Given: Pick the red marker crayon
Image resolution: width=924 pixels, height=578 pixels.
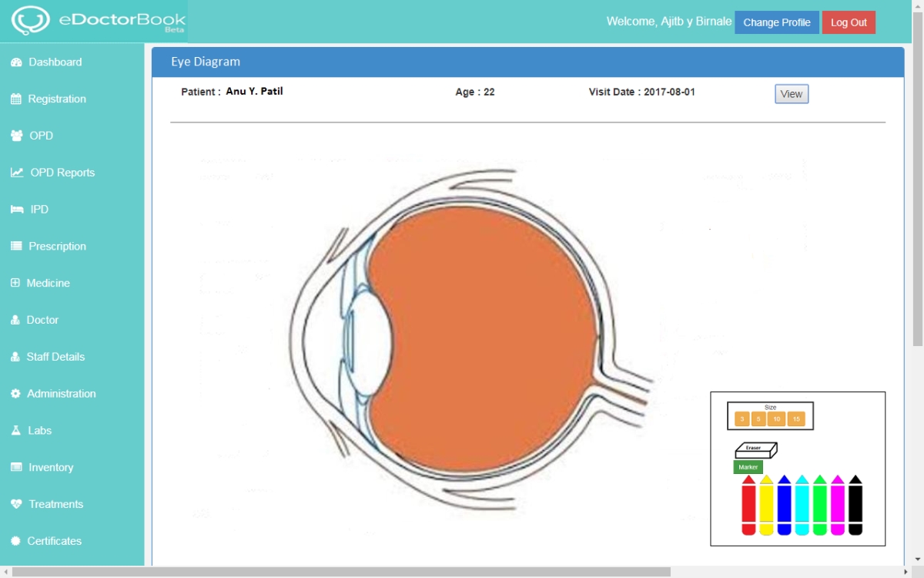Looking at the screenshot, I should (748, 506).
